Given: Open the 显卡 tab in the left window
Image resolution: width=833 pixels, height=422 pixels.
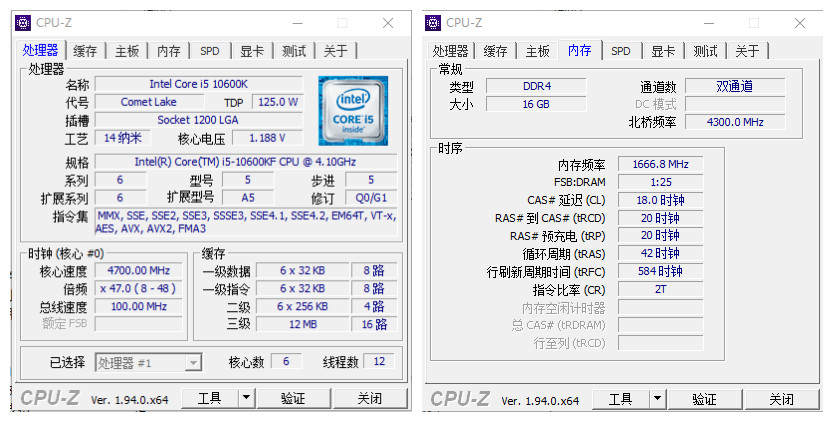Looking at the screenshot, I should point(252,51).
